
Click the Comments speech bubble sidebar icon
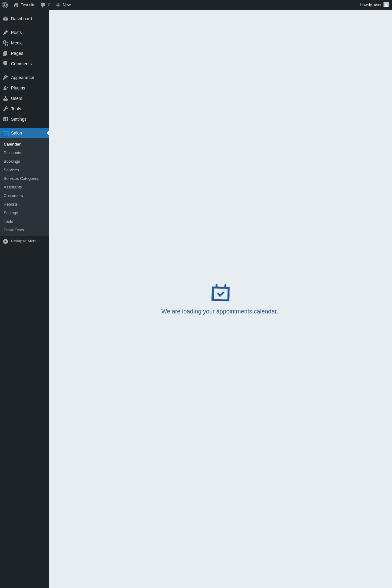coord(6,64)
